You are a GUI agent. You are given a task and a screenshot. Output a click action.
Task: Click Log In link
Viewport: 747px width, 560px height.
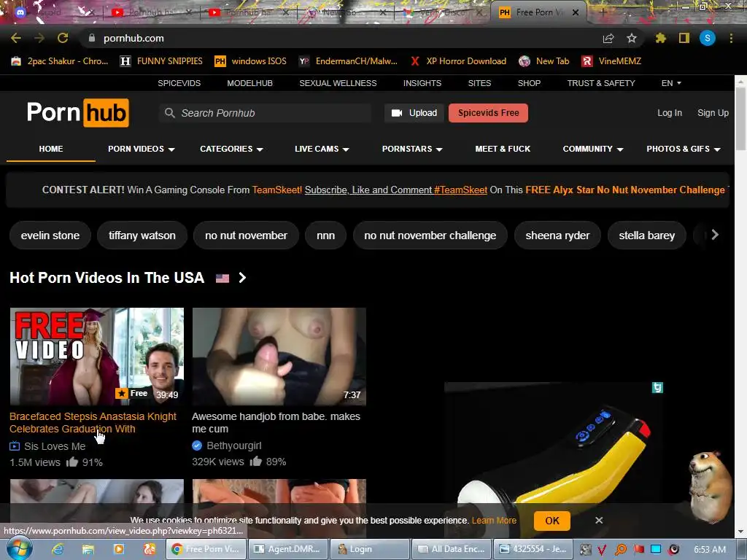click(x=670, y=113)
